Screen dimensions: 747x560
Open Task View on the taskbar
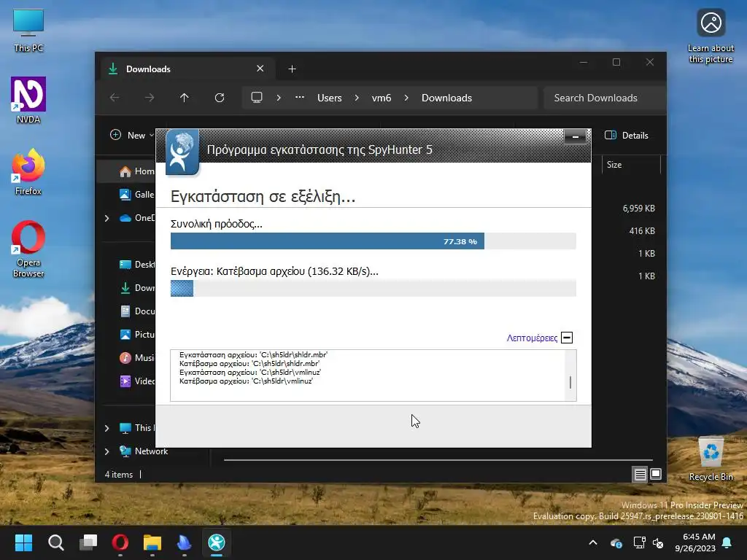pos(88,542)
